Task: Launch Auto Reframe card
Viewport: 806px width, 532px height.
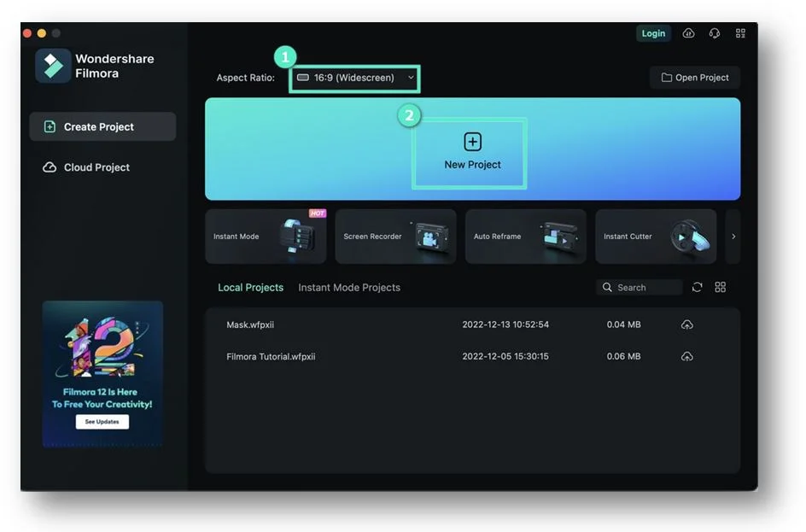Action: (526, 237)
